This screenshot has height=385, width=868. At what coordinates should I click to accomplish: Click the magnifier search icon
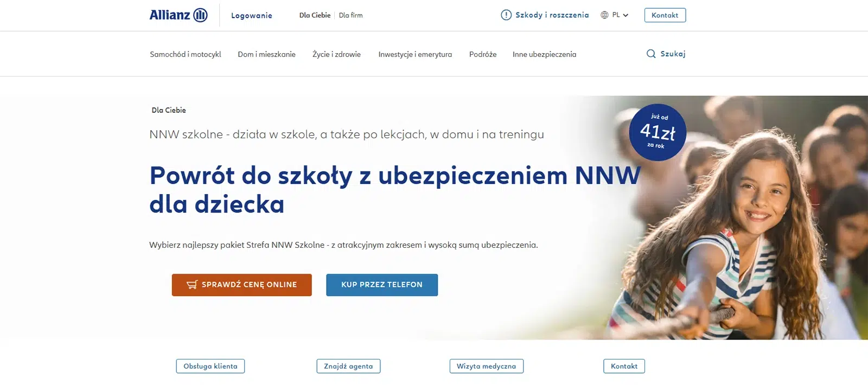click(651, 54)
